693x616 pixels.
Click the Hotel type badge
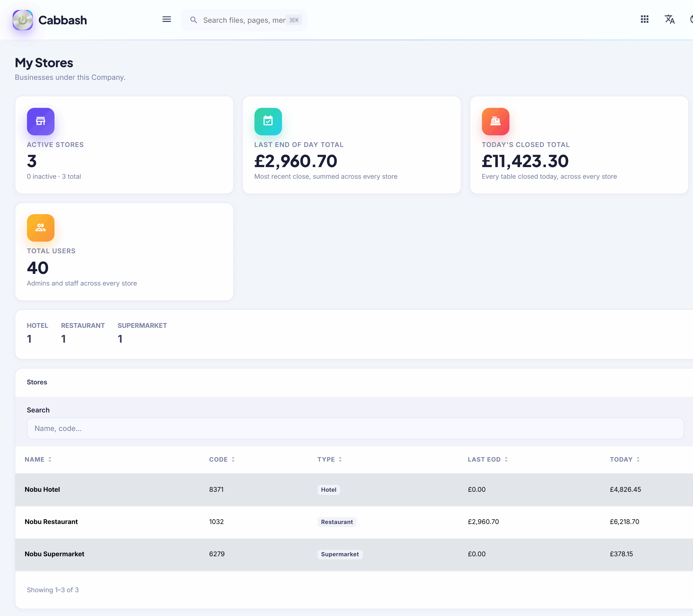[x=329, y=490]
